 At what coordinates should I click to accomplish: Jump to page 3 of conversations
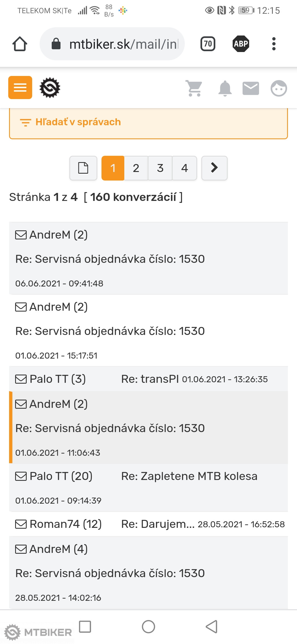coord(160,168)
